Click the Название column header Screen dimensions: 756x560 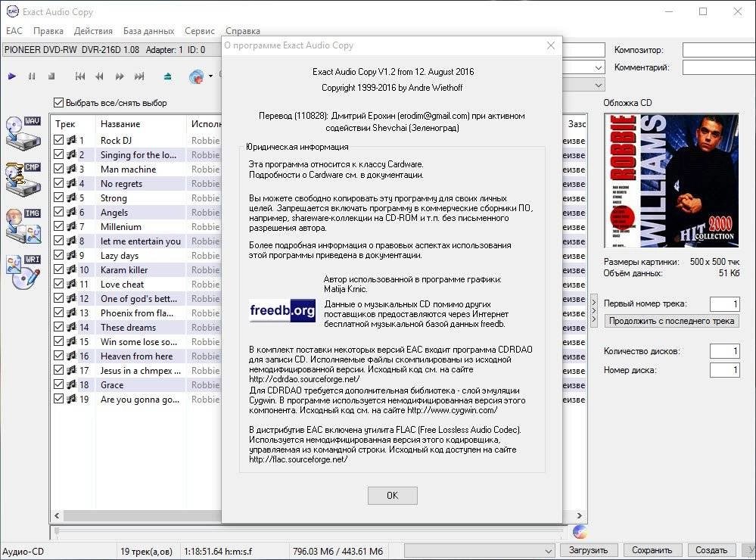click(141, 124)
